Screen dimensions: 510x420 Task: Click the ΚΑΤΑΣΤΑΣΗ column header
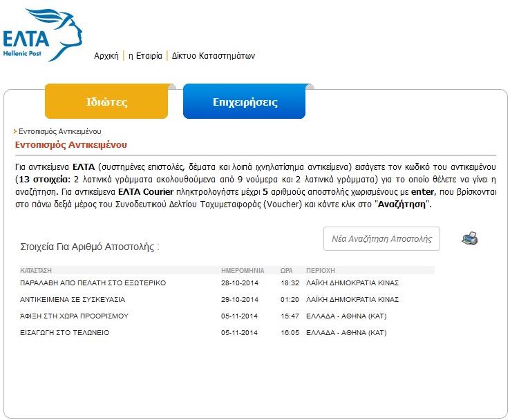[x=36, y=271]
